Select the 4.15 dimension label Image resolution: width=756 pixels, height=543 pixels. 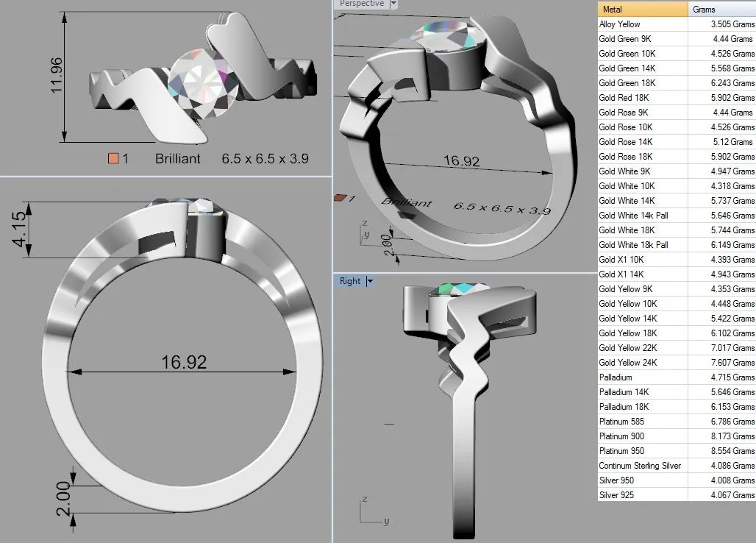click(x=20, y=229)
